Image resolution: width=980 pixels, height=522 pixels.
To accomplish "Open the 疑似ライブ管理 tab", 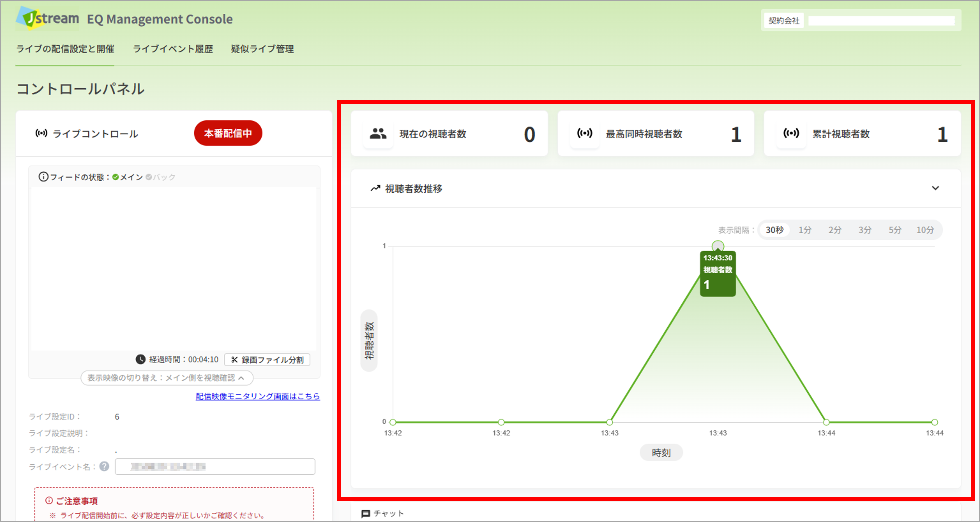I will (x=262, y=49).
